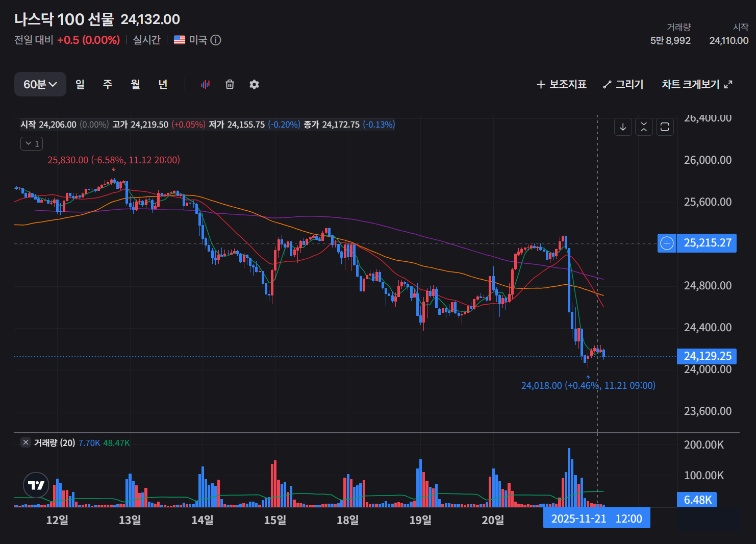This screenshot has width=756, height=544.
Task: Click the info icon next to 미국
Action: [x=216, y=40]
